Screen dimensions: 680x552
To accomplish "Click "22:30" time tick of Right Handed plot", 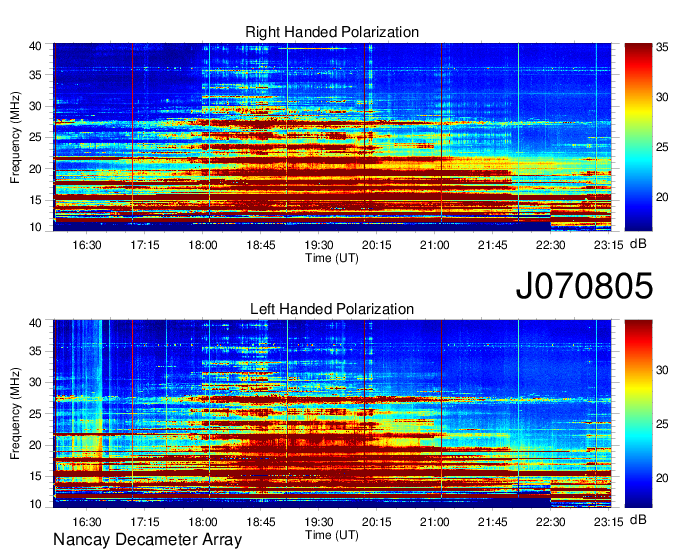I will tap(550, 245).
